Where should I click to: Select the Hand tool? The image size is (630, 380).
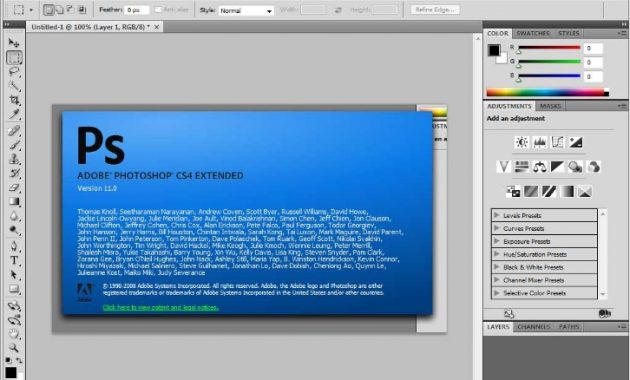(x=14, y=333)
